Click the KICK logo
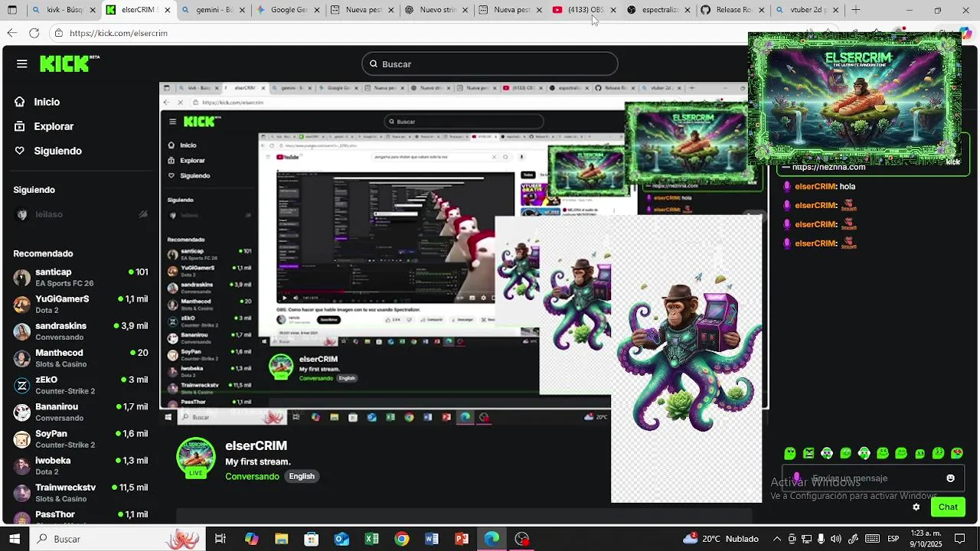 pyautogui.click(x=69, y=64)
